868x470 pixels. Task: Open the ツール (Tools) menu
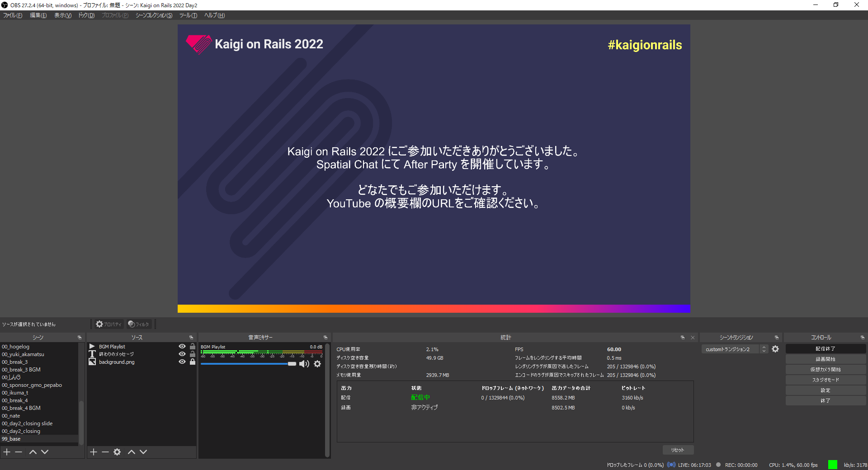click(x=188, y=15)
